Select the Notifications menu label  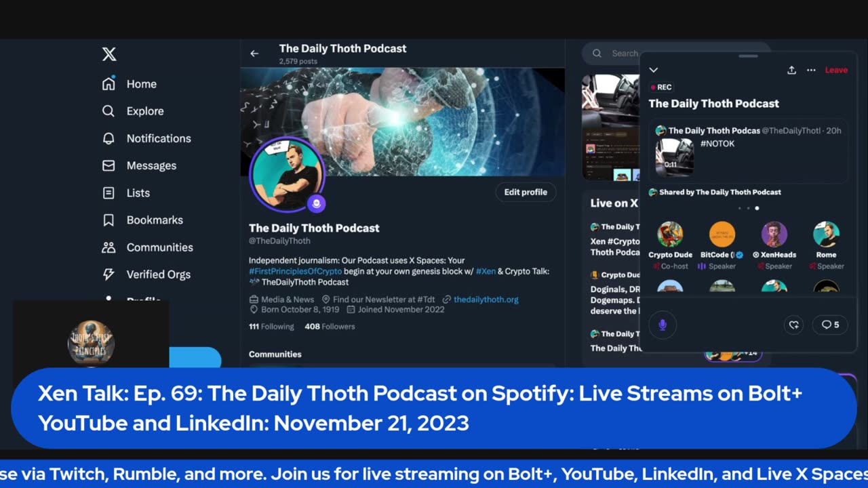coord(159,138)
